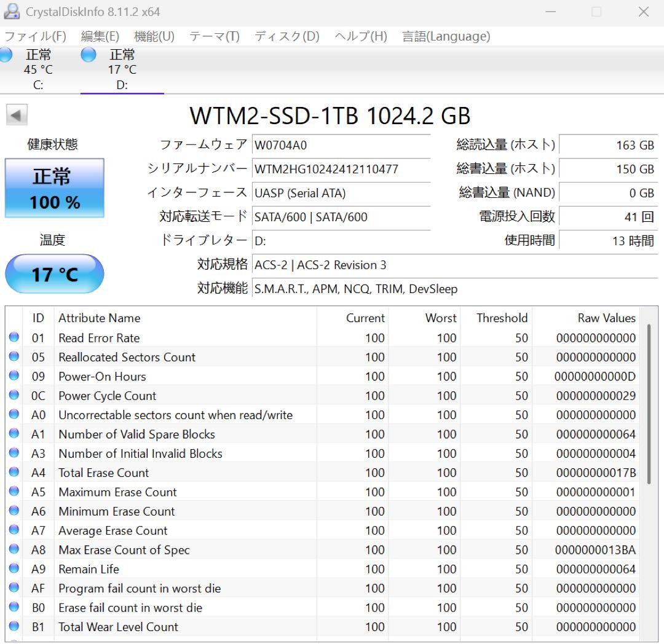Close the CrystalDiskInfo window
The image size is (664, 644).
click(644, 12)
